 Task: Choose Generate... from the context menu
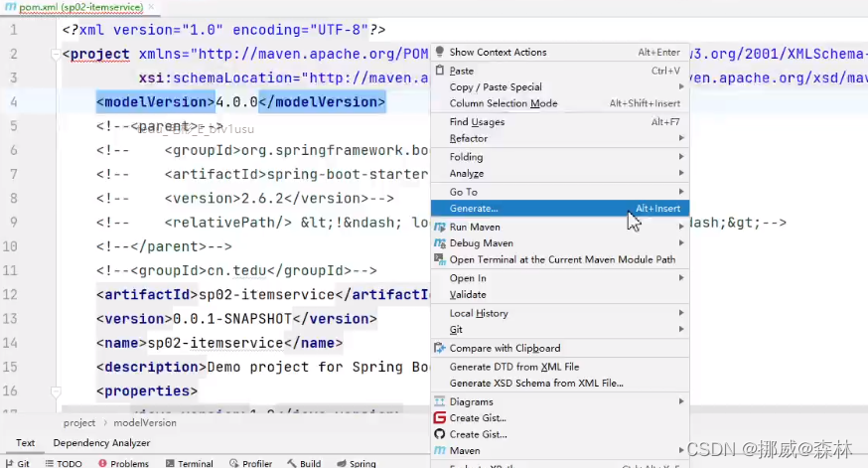click(560, 209)
